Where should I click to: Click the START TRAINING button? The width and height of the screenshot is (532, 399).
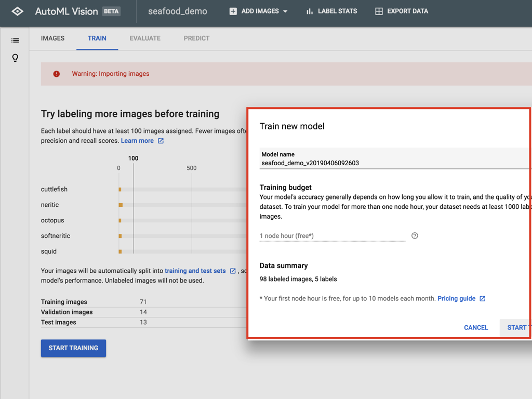(73, 348)
